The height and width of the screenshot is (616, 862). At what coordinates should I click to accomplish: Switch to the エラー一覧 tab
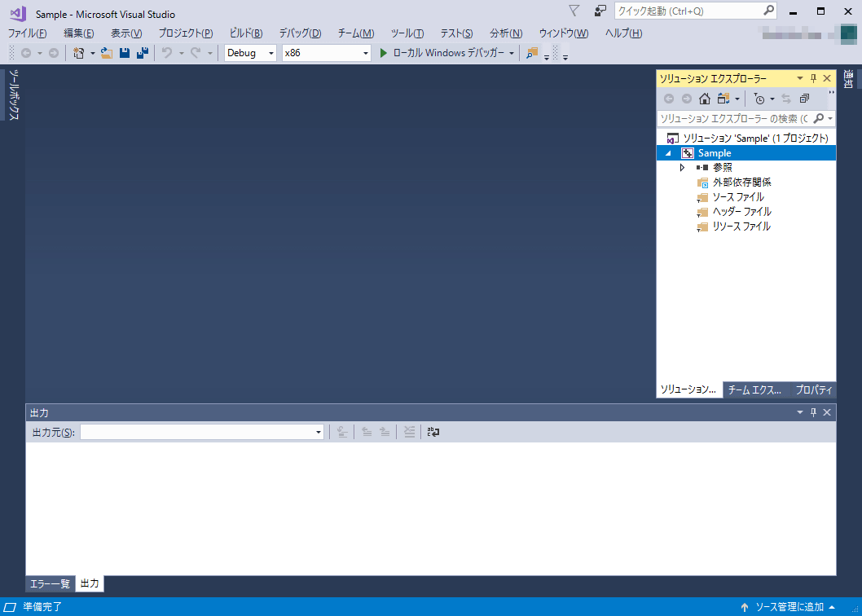50,583
